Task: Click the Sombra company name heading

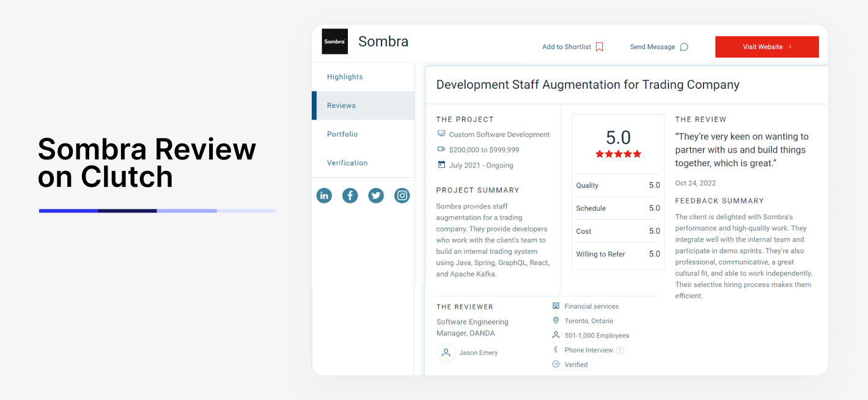Action: click(x=383, y=42)
